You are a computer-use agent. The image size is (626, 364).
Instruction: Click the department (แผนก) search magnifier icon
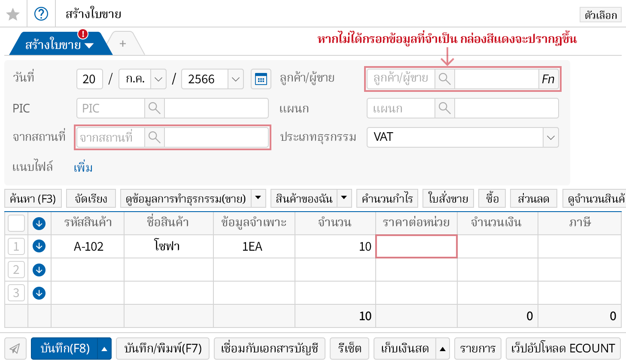click(444, 108)
